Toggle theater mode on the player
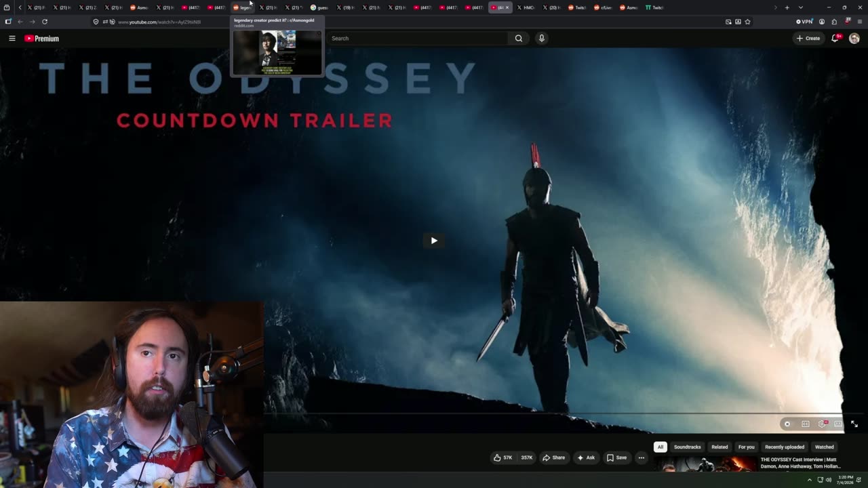Screen dimensions: 868x488 pyautogui.click(x=838, y=424)
